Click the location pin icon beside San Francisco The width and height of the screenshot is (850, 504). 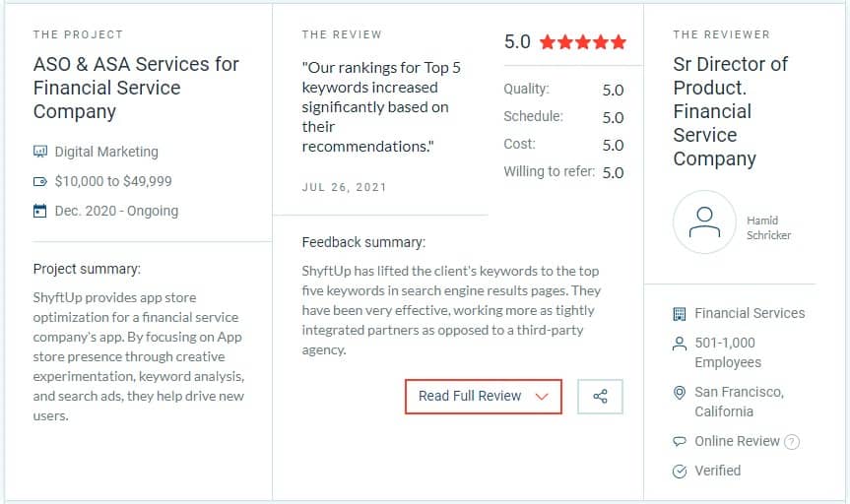point(680,393)
